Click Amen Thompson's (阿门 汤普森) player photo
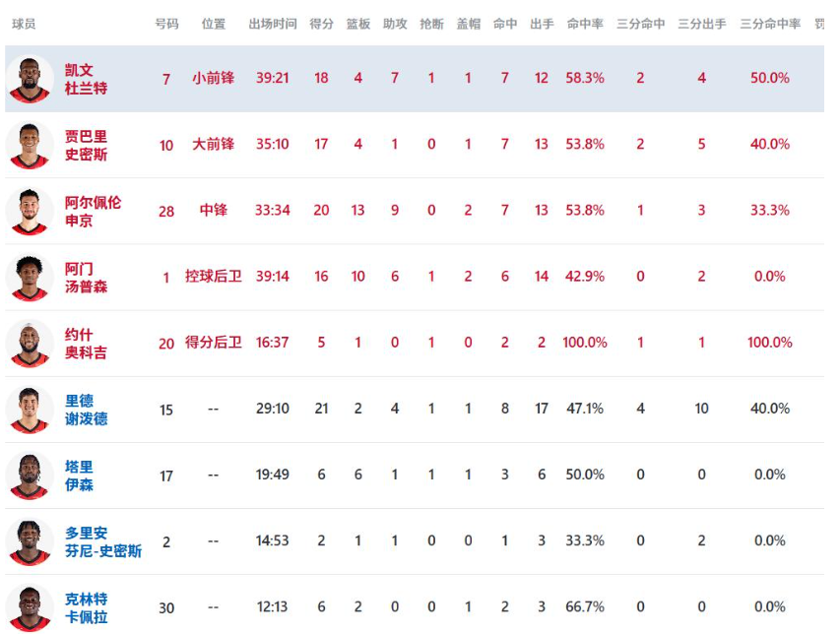The width and height of the screenshot is (840, 634). 30,277
